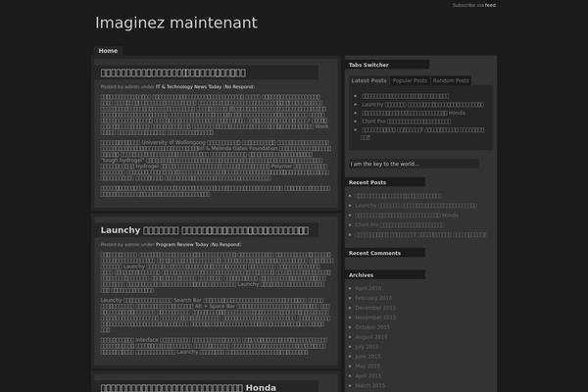The height and width of the screenshot is (392, 588).
Task: Click 'University of Wollongong' text in first post
Action: (x=173, y=142)
